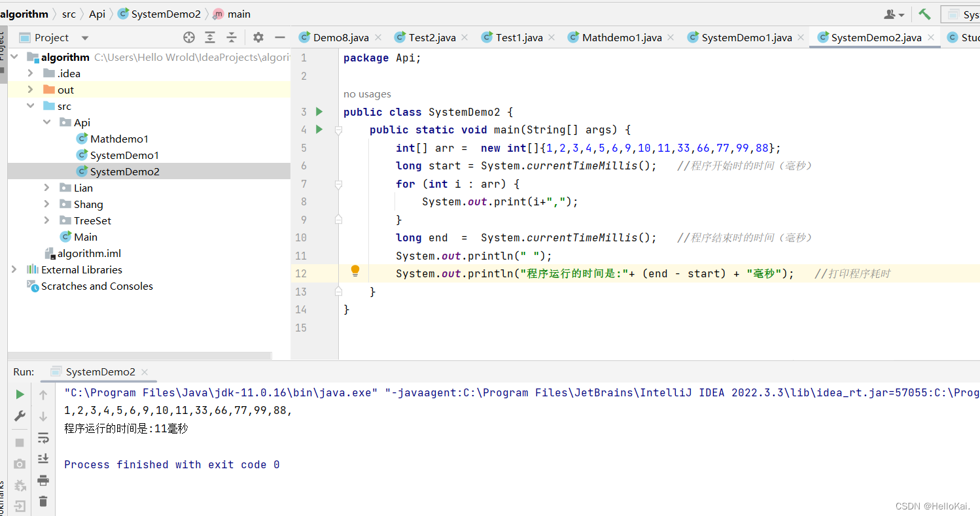Click the SystemDemo2 breadcrumb
The image size is (980, 516).
(159, 14)
